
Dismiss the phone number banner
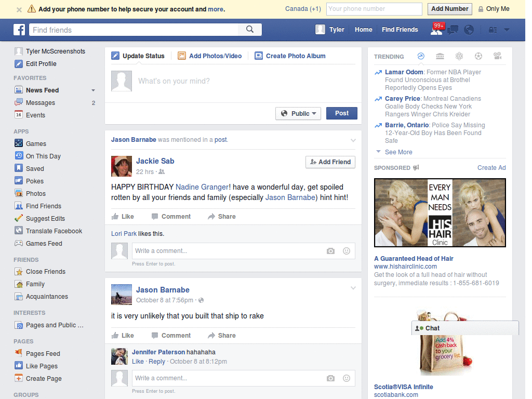[x=19, y=9]
